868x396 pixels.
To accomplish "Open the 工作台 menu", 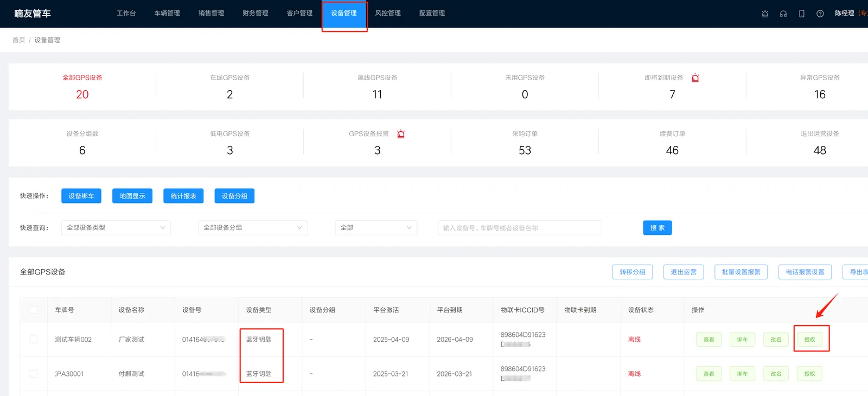I will coord(126,14).
